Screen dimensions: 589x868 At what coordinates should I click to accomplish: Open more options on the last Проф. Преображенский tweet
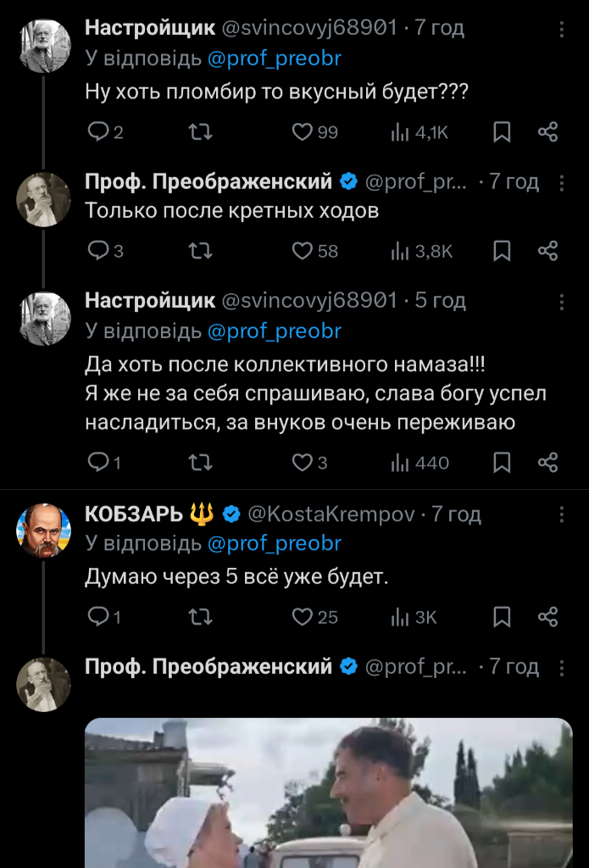pos(561,668)
